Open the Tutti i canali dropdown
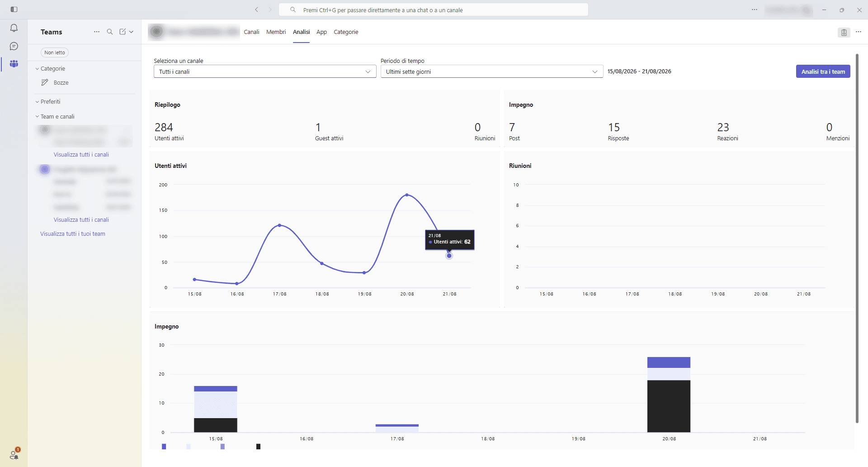Image resolution: width=868 pixels, height=467 pixels. click(265, 71)
